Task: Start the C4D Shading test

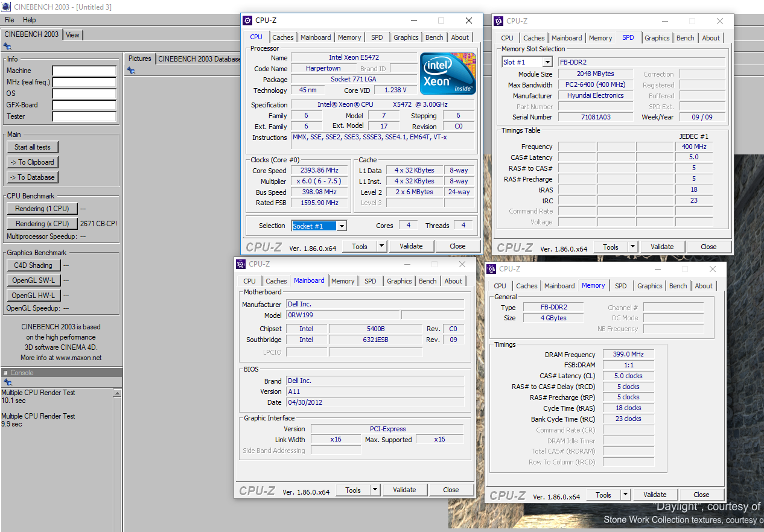Action: 33,265
